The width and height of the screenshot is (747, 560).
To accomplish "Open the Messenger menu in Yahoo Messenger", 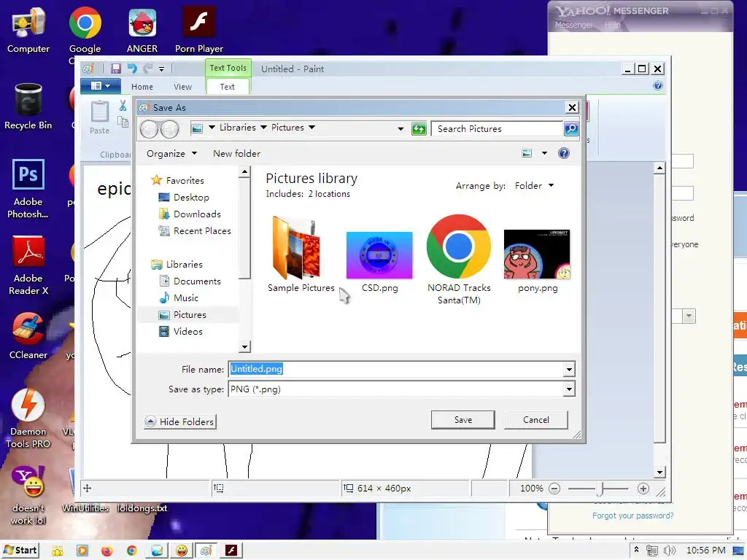I will click(573, 25).
